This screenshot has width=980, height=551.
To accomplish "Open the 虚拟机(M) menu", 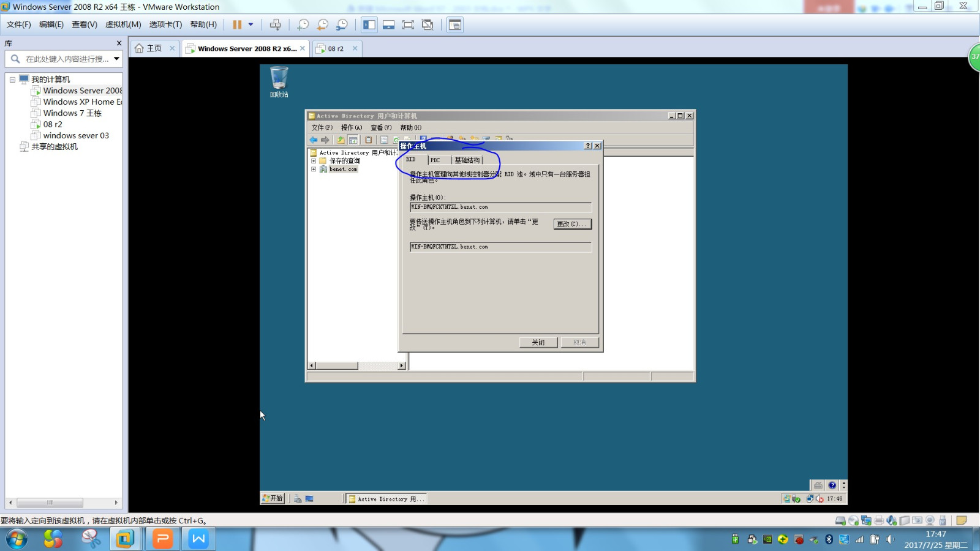I will [x=123, y=24].
